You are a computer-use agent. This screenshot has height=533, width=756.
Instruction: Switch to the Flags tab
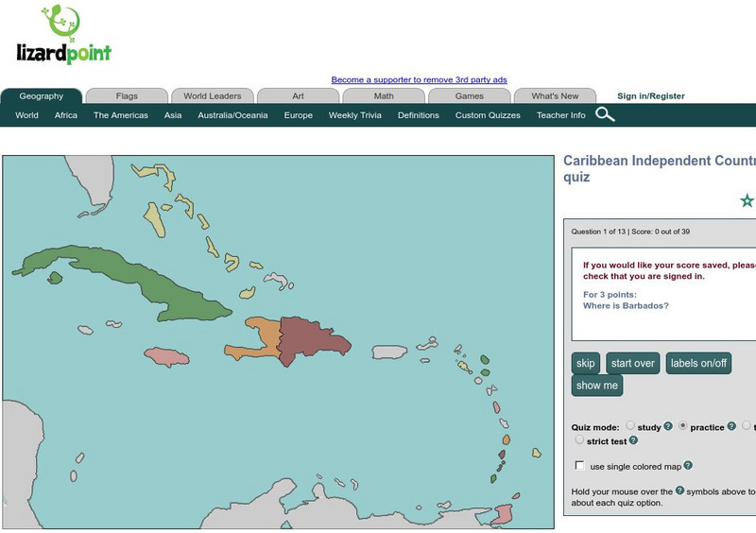(x=127, y=96)
